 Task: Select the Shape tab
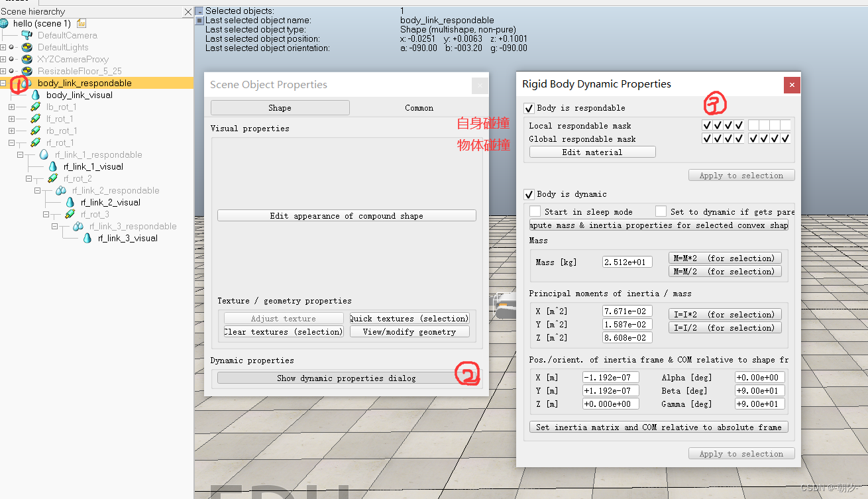coord(280,107)
